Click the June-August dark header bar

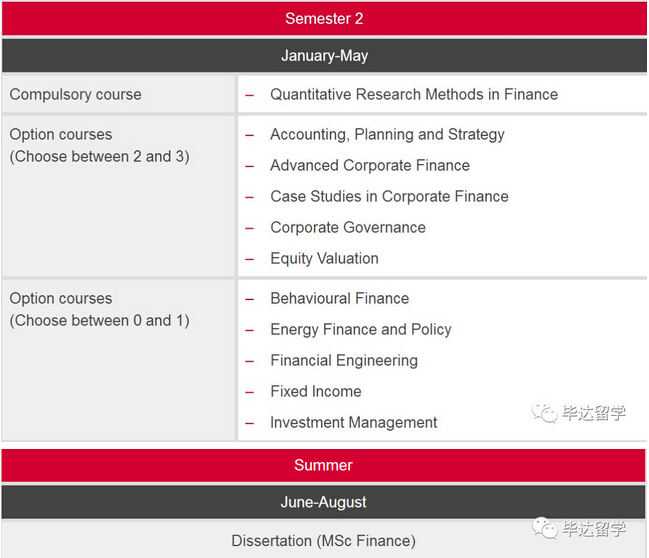pos(323,502)
